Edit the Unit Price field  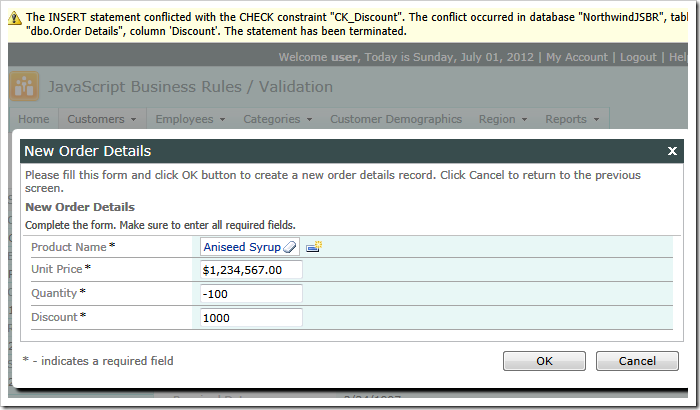tap(251, 270)
